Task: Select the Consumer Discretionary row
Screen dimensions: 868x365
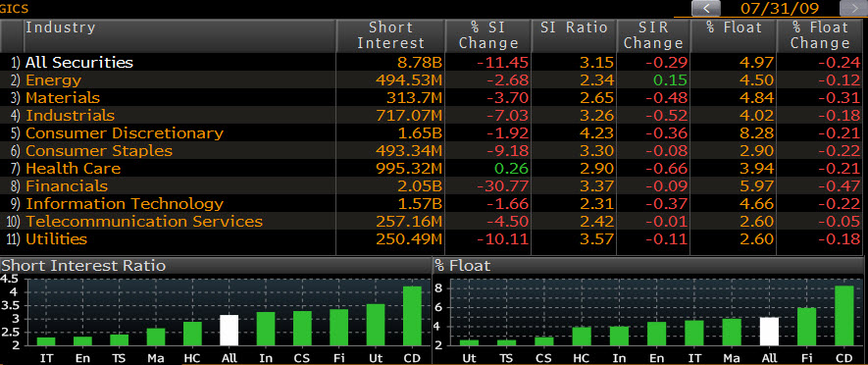Action: pyautogui.click(x=434, y=133)
